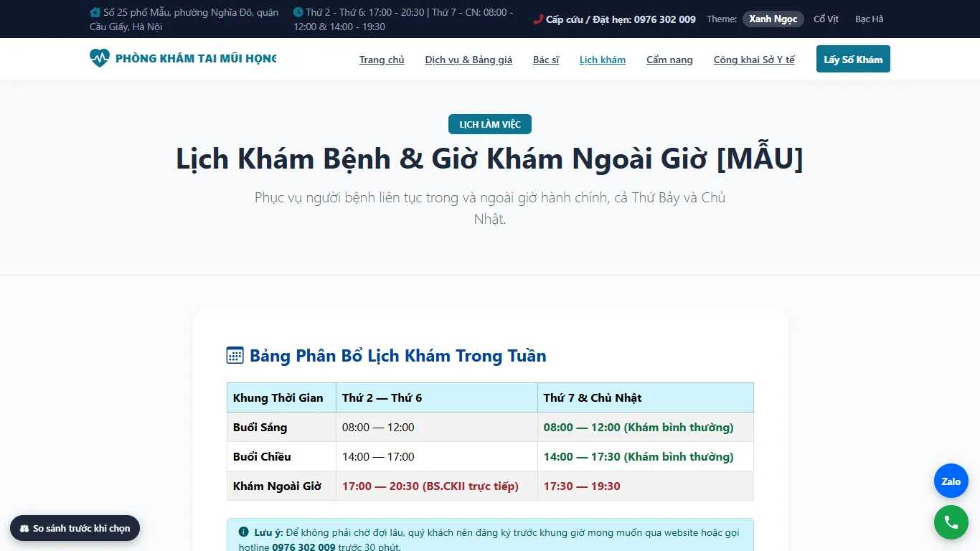Screen dimensions: 980x551
Task: Open Dịch vụ & Bảng giá menu item
Action: [468, 60]
